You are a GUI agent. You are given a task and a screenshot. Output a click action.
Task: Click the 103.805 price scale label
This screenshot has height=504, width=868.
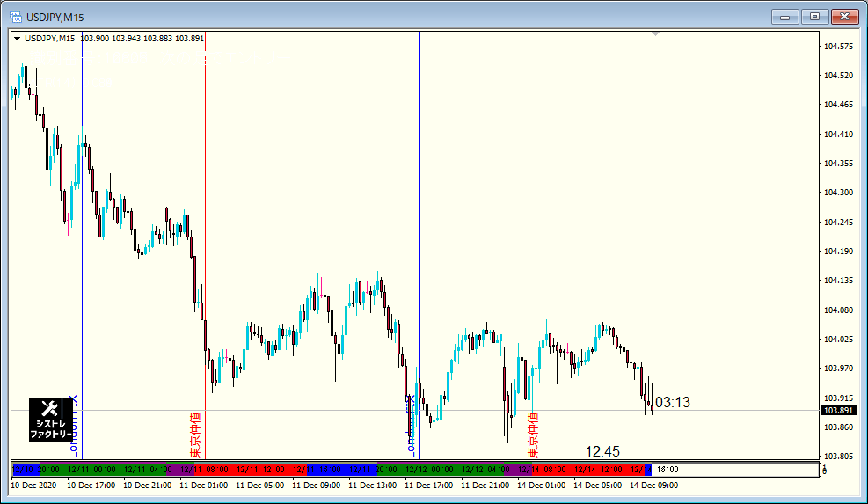point(839,457)
